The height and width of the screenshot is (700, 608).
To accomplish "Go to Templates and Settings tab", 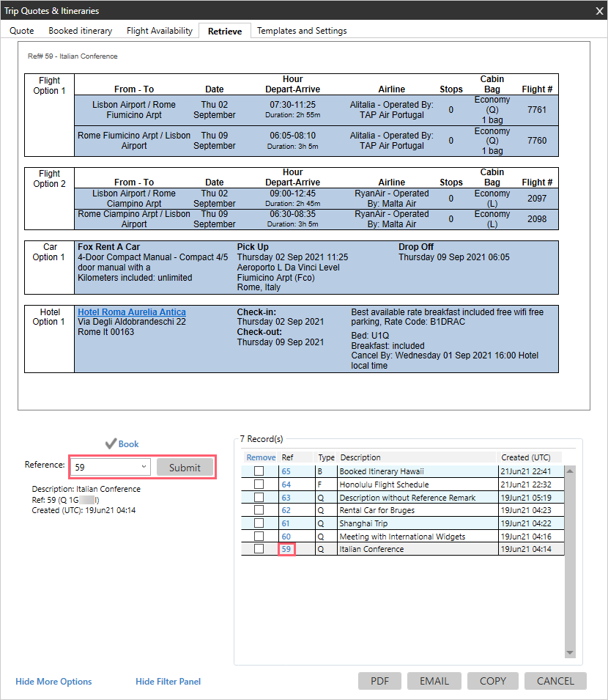I will click(302, 31).
